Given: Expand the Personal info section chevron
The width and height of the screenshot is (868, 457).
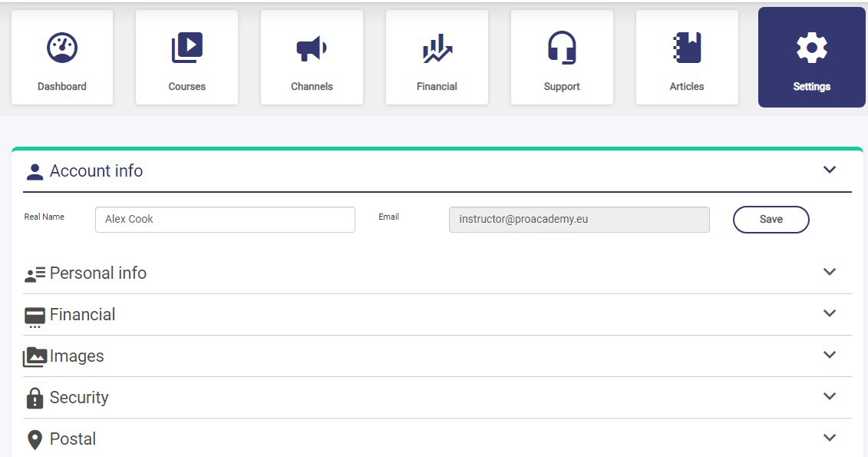Looking at the screenshot, I should coord(829,272).
